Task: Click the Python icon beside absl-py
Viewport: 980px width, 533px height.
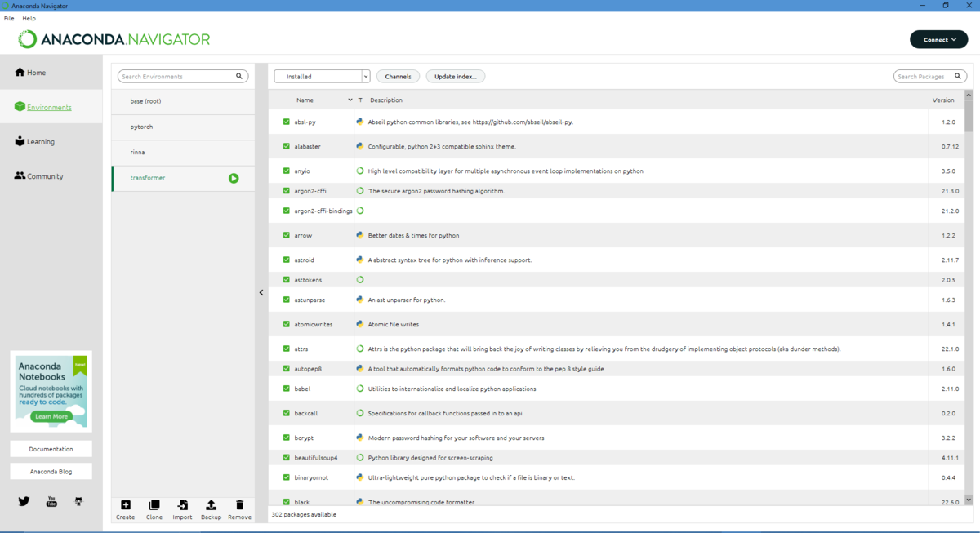Action: (x=359, y=122)
